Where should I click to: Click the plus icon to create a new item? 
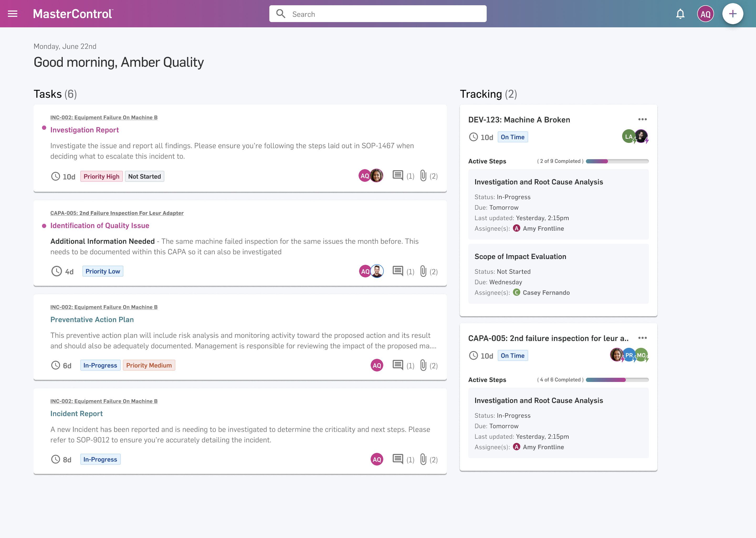point(733,14)
